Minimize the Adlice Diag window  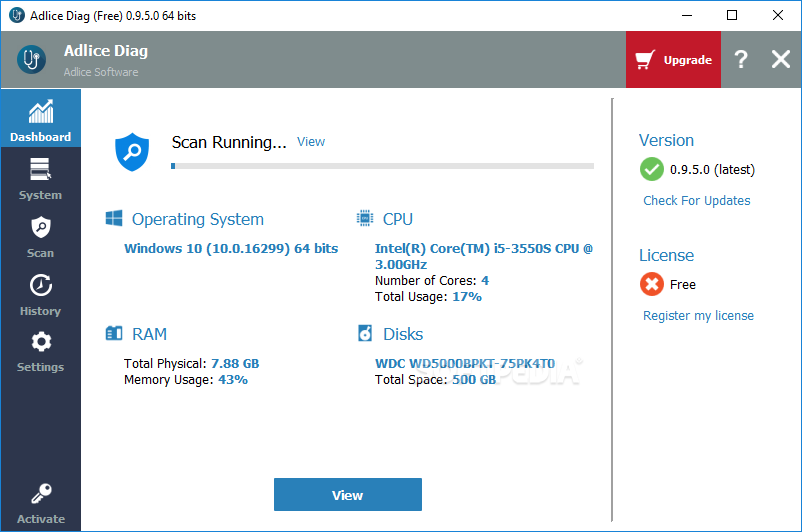pyautogui.click(x=687, y=15)
